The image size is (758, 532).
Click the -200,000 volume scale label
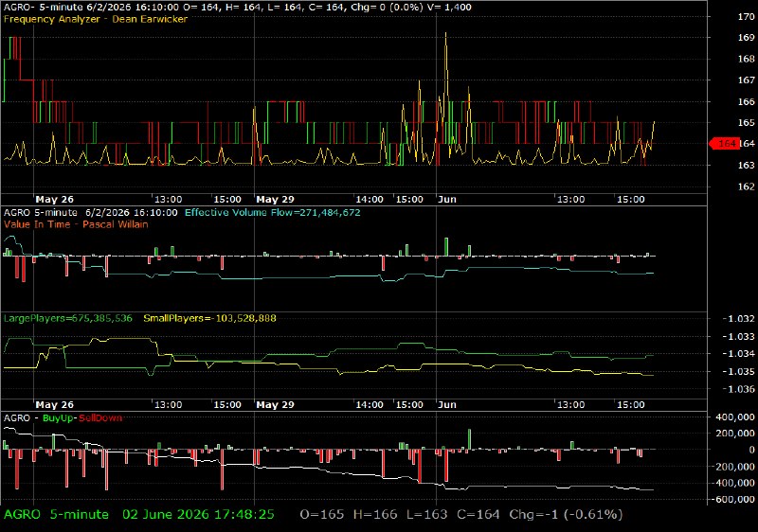click(731, 467)
